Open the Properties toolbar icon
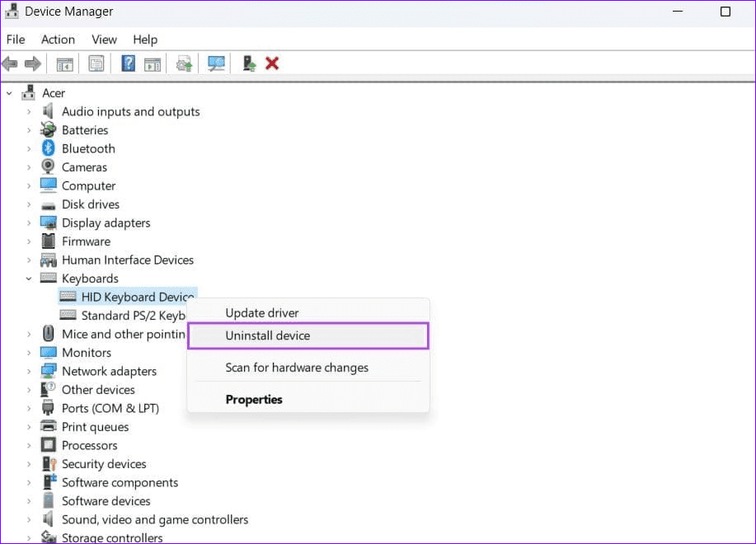756x544 pixels. pyautogui.click(x=96, y=63)
